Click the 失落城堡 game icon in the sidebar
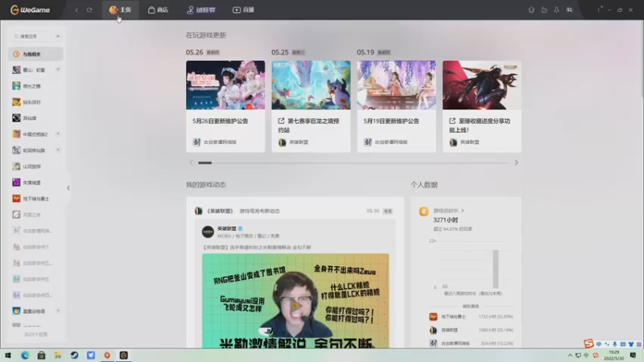 pyautogui.click(x=16, y=183)
